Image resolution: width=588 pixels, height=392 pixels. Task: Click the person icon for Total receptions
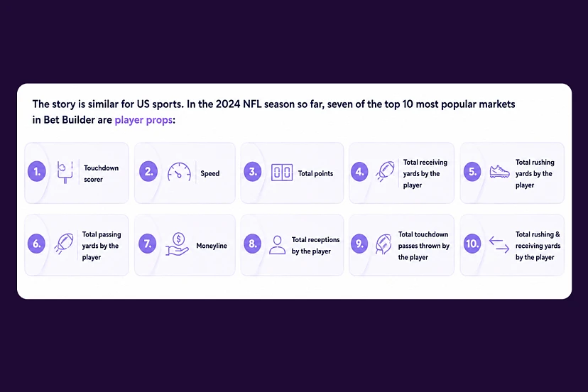click(277, 245)
